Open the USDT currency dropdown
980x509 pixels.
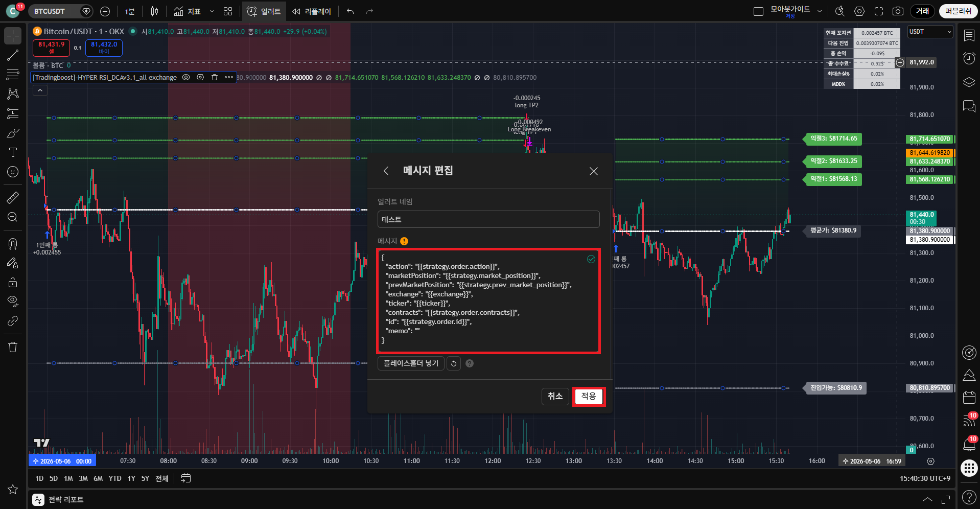click(930, 32)
